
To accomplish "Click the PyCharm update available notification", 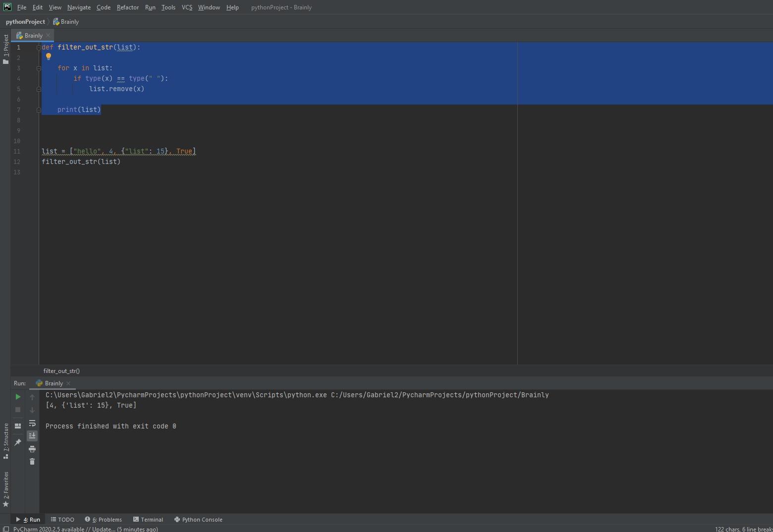I will point(85,529).
